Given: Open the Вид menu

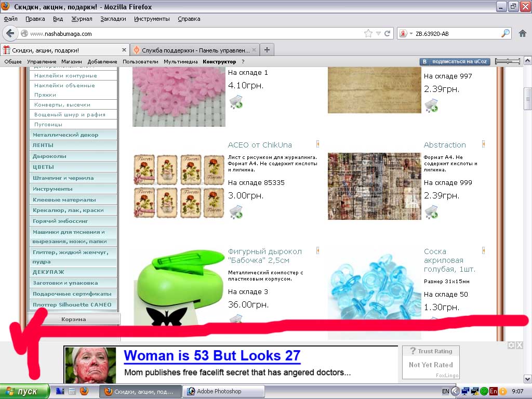Looking at the screenshot, I should coord(58,19).
